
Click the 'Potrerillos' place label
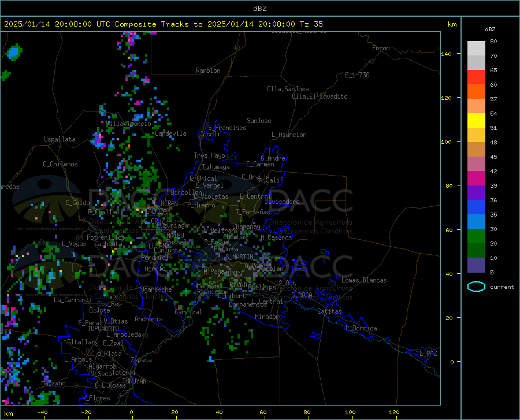(106, 237)
